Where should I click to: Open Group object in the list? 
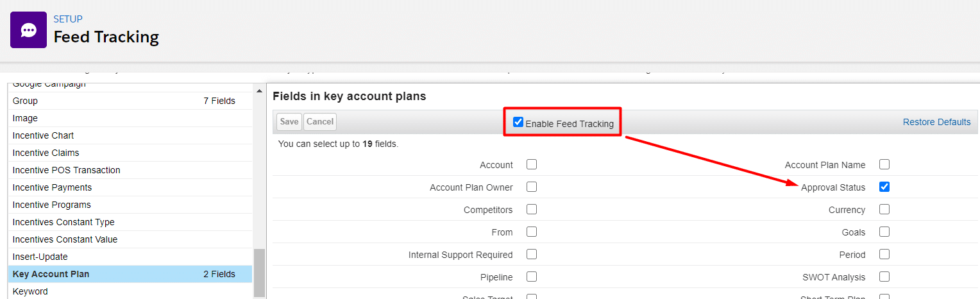pyautogui.click(x=26, y=101)
